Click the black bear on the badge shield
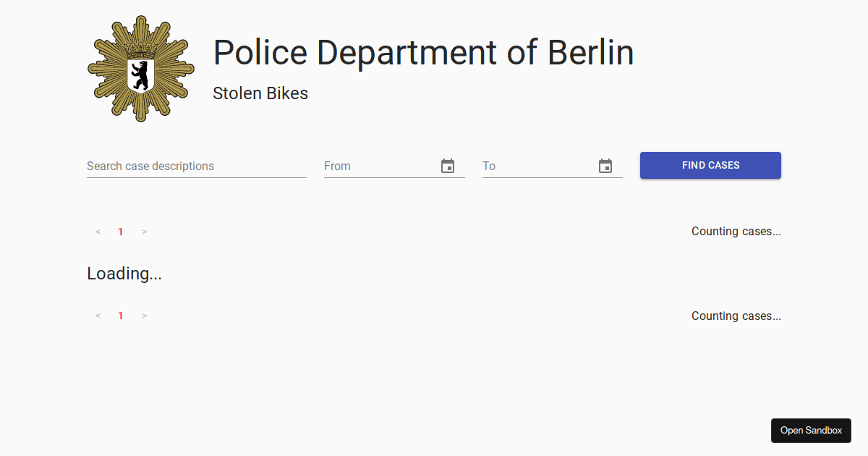 [140, 75]
